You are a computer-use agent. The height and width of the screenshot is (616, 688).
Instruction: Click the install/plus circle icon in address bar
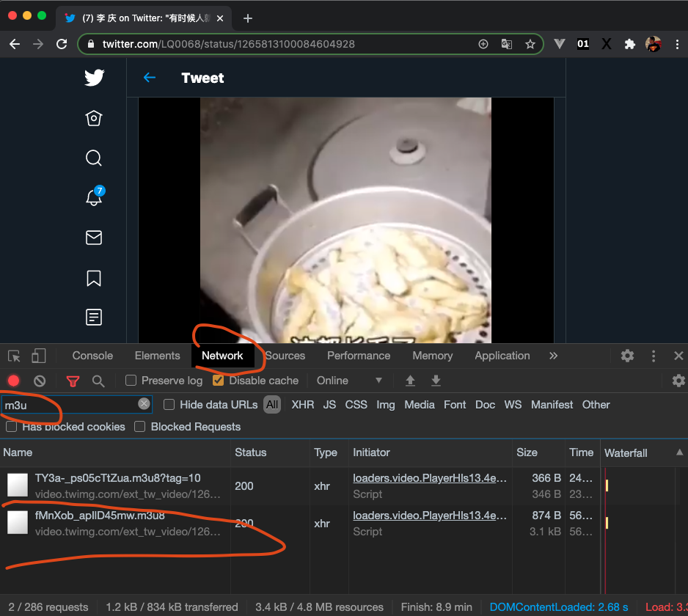tap(483, 44)
